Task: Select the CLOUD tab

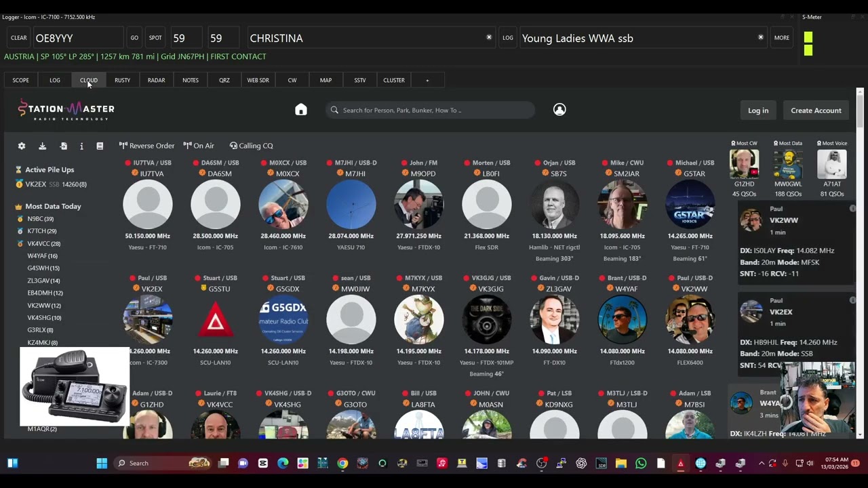Action: tap(89, 80)
